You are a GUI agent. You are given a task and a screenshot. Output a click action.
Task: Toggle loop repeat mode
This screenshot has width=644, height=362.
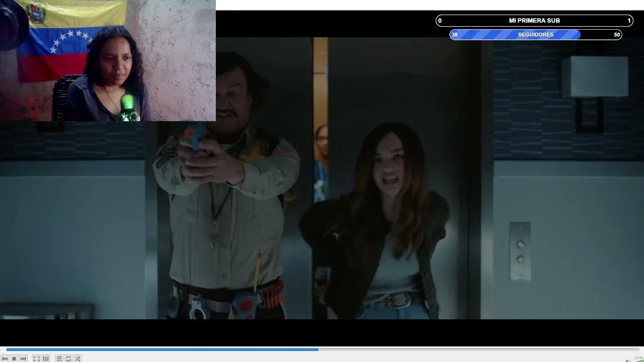click(68, 358)
